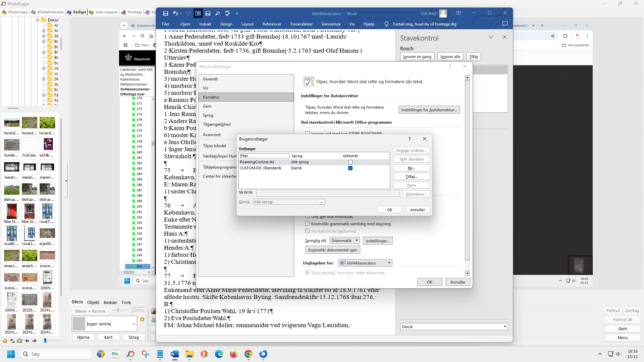Enable the RoamingCustom.dic dictionary checkbox

(350, 162)
